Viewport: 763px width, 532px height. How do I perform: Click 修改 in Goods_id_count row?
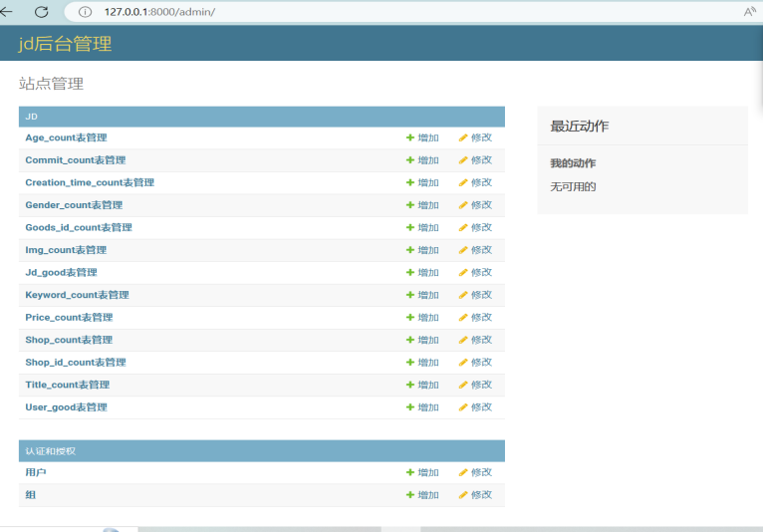[475, 227]
